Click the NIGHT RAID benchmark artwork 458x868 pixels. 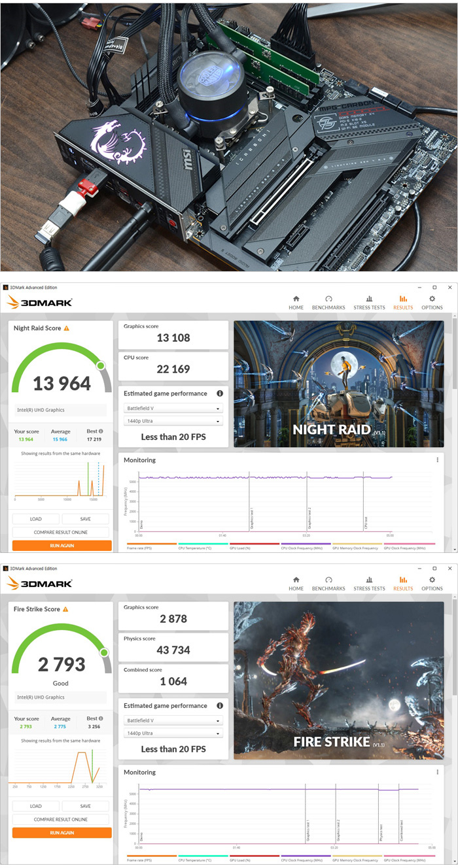(338, 384)
